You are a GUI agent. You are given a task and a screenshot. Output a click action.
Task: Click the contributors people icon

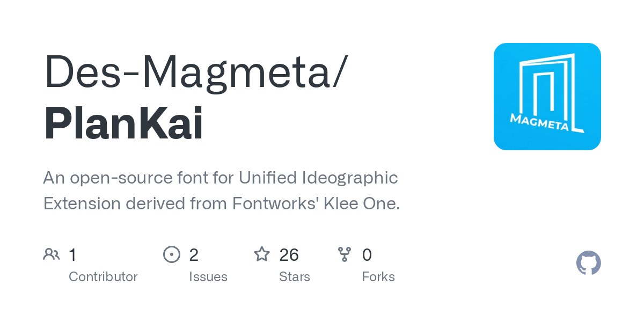[x=52, y=254]
